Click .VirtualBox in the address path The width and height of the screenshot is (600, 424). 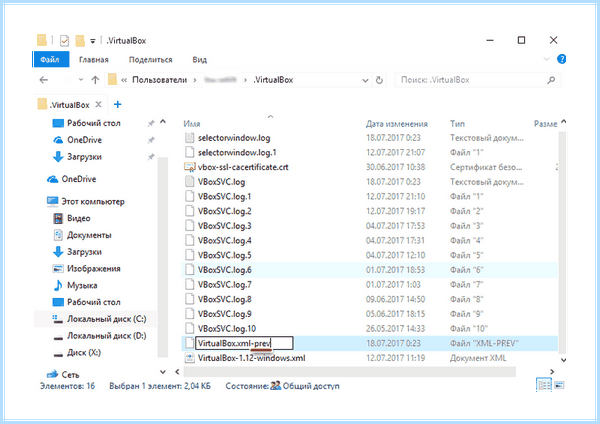[273, 80]
